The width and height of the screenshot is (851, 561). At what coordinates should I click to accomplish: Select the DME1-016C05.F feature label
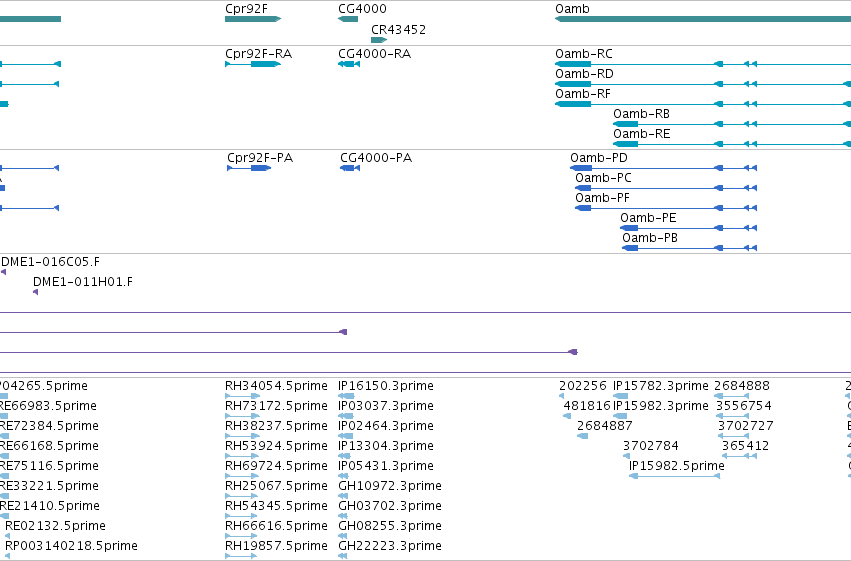tap(50, 262)
